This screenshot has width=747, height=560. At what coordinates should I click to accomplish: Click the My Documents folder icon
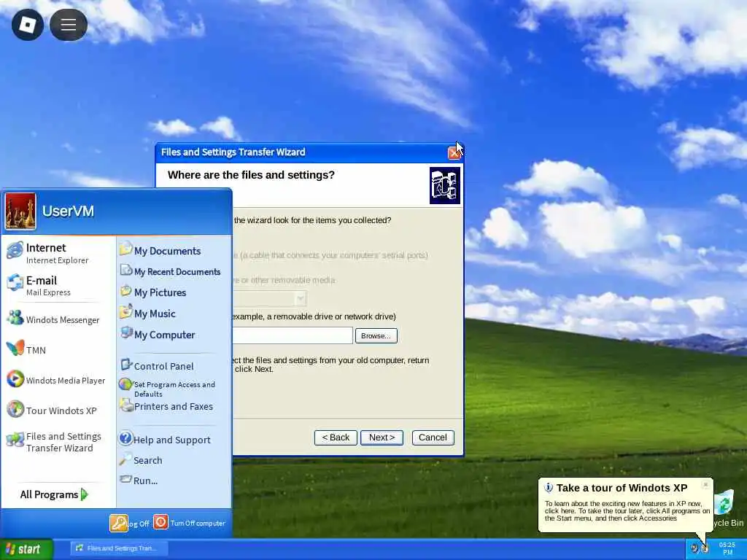125,249
